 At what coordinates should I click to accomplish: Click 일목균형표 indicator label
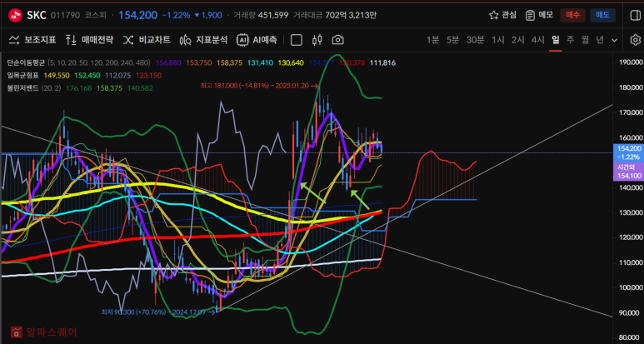click(23, 76)
